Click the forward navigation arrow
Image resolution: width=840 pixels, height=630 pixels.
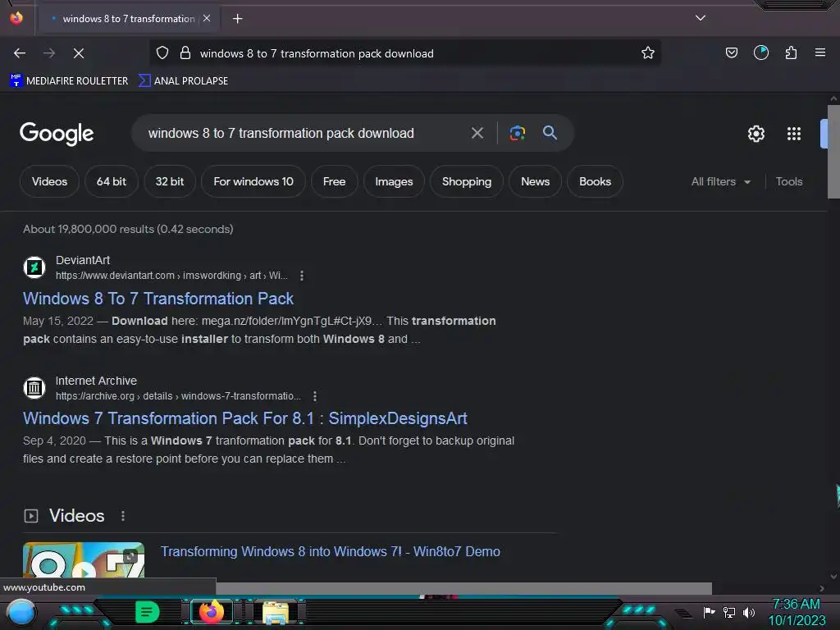pos(49,53)
